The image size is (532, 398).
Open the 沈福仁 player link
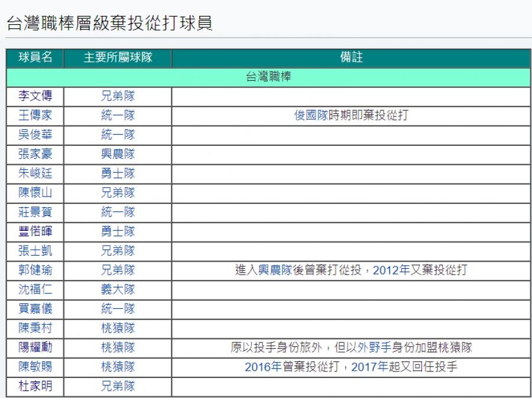pyautogui.click(x=35, y=289)
